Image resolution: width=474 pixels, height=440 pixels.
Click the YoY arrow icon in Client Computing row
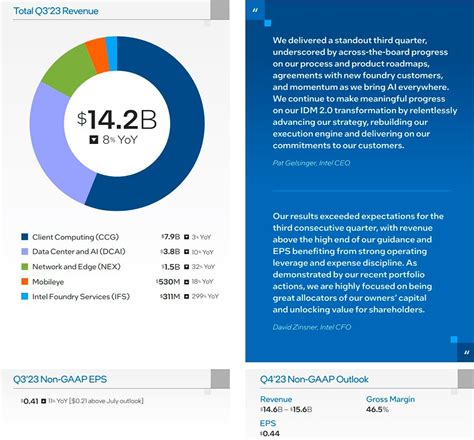click(187, 237)
